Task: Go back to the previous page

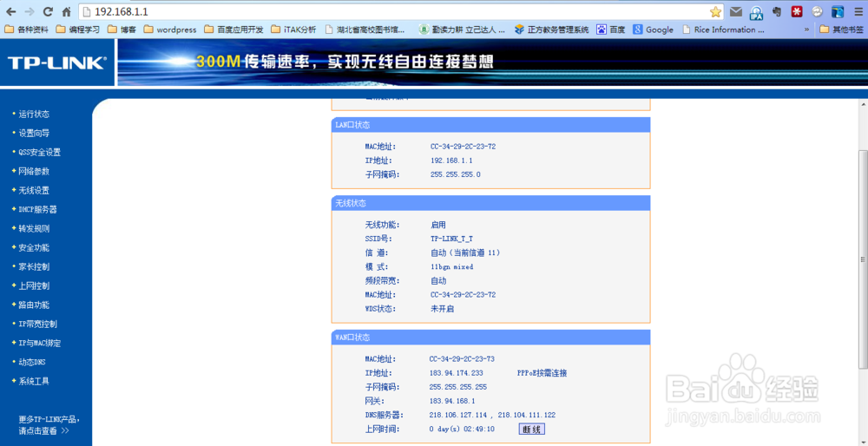Action: (x=10, y=11)
